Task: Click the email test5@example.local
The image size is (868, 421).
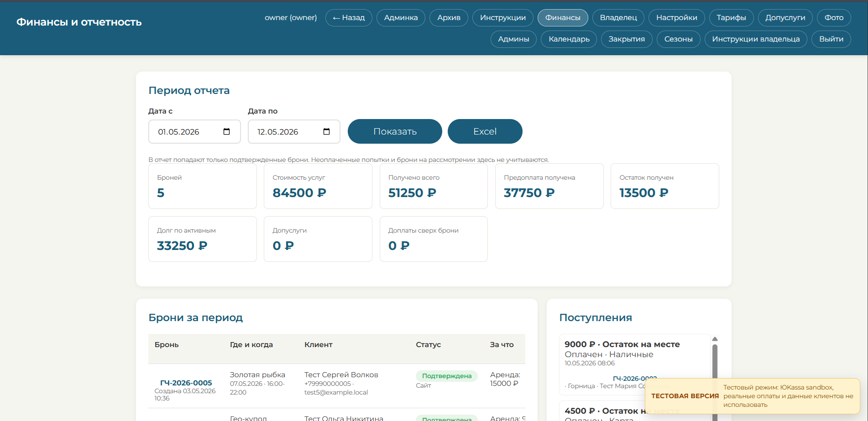Action: (336, 393)
